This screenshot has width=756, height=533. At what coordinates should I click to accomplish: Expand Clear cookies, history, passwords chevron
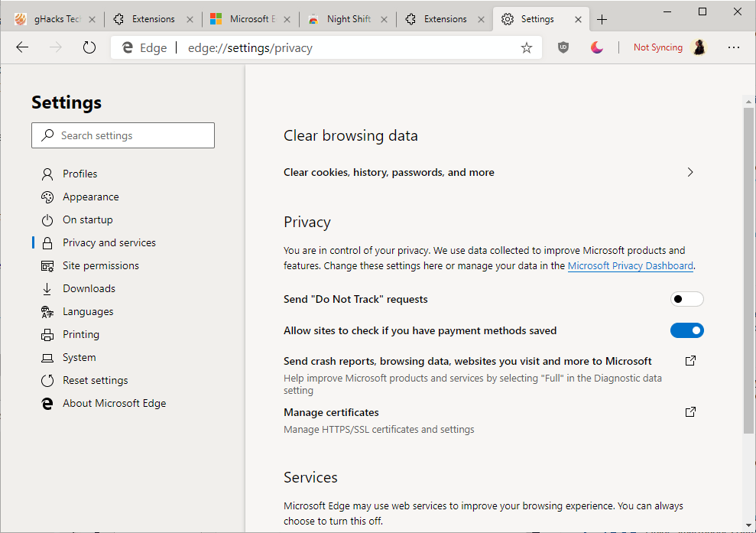(x=690, y=172)
